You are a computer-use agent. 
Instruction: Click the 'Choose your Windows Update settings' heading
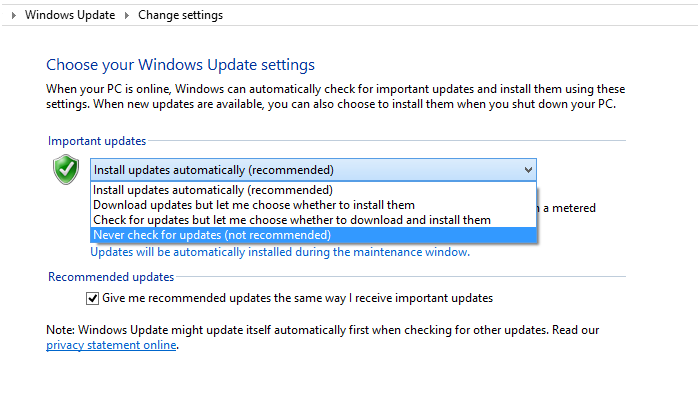coord(180,65)
